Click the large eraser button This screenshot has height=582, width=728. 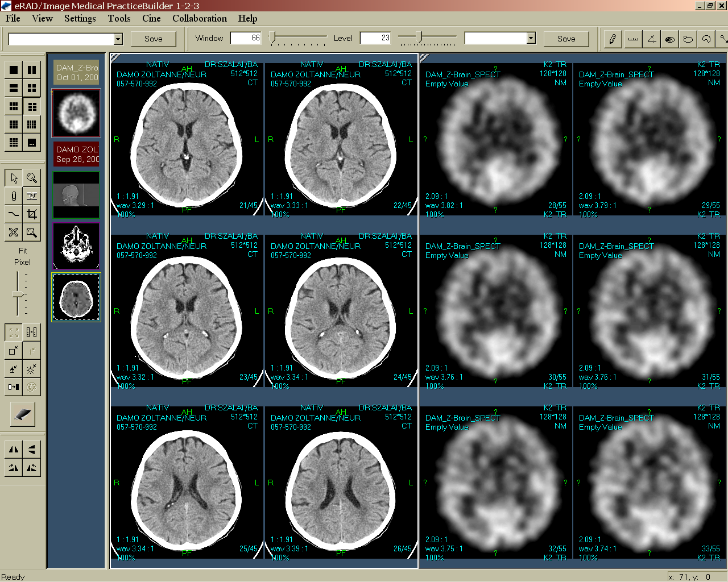(x=23, y=414)
